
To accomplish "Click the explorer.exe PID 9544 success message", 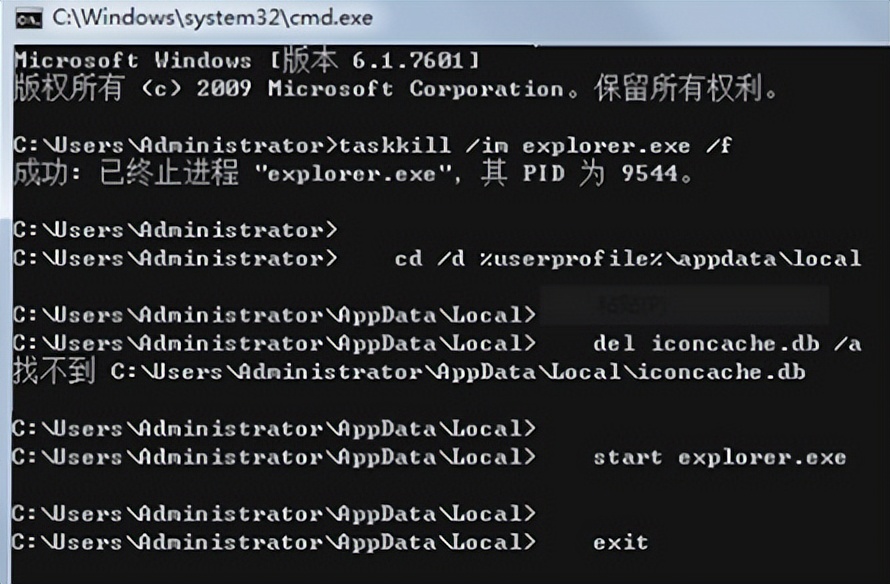I will (353, 174).
